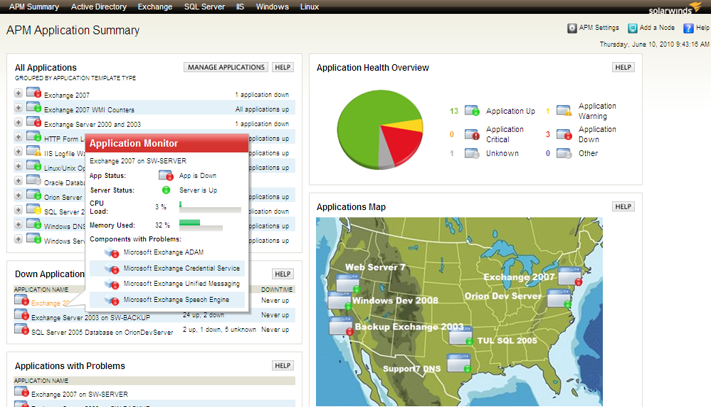Expand the HTTP Form group
Image resolution: width=711 pixels, height=407 pixels.
click(18, 137)
